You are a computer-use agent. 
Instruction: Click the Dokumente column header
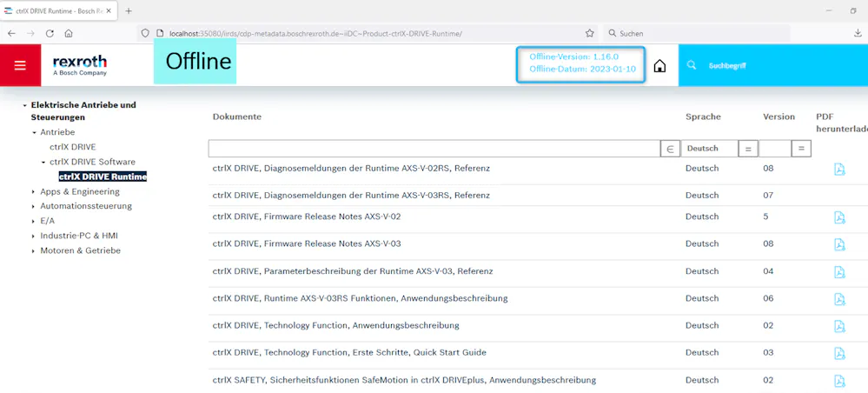point(237,117)
